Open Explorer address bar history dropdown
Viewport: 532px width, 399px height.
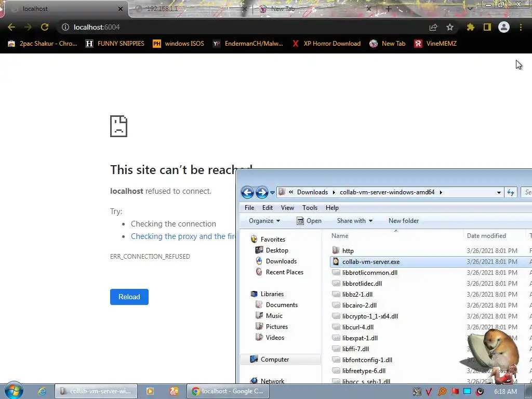[x=499, y=192]
